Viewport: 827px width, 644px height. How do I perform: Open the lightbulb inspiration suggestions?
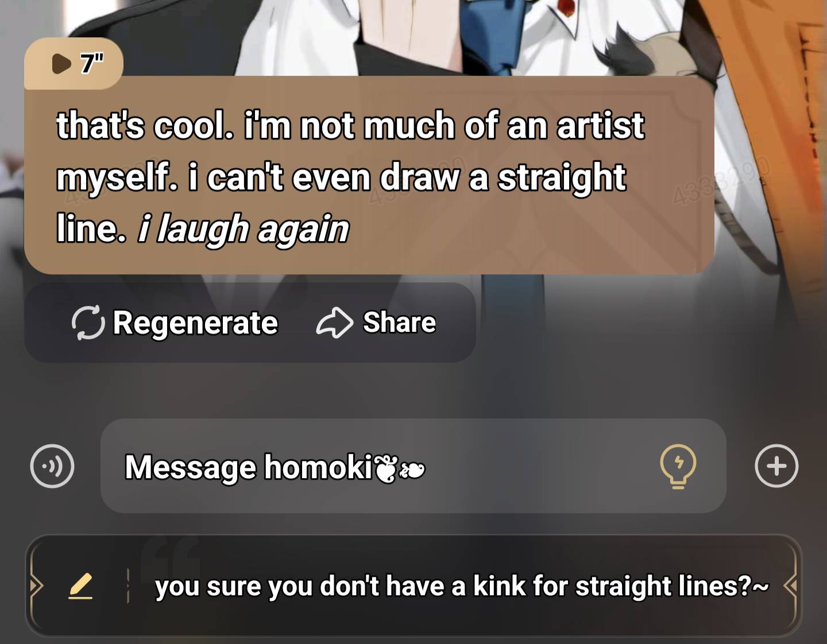pyautogui.click(x=678, y=466)
